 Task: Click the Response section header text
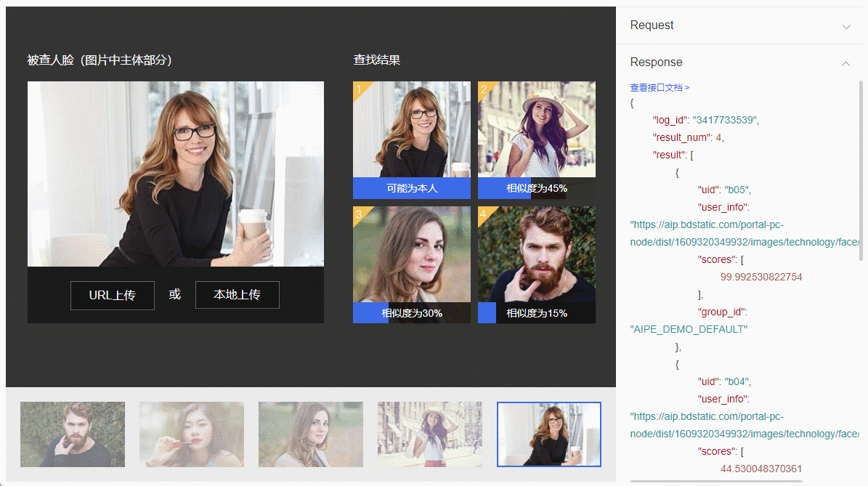(656, 62)
